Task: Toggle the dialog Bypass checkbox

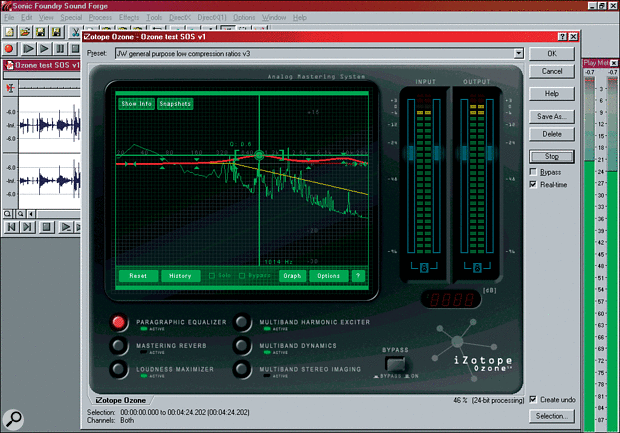Action: pyautogui.click(x=533, y=172)
